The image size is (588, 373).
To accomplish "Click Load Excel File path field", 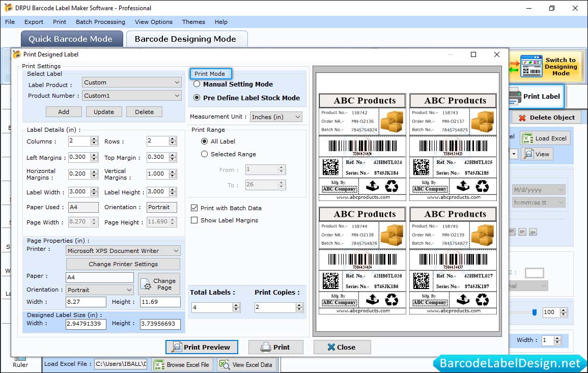I will tap(120, 364).
